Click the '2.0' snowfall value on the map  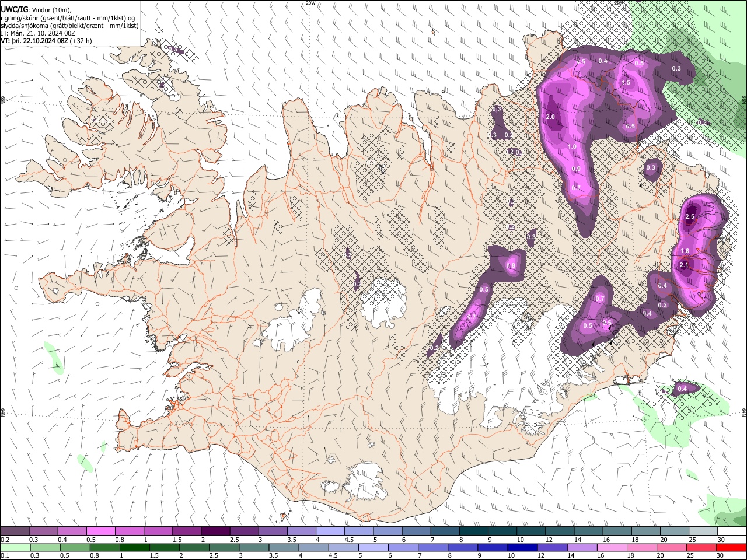click(x=550, y=117)
